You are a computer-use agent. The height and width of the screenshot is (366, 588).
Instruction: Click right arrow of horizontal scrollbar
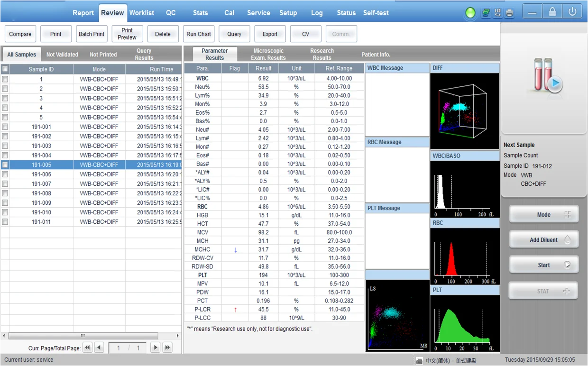(x=178, y=336)
